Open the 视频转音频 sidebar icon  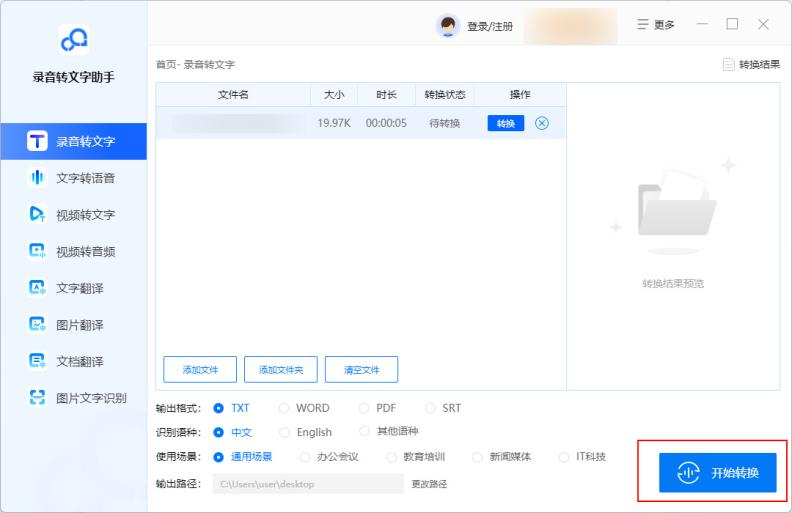37,251
